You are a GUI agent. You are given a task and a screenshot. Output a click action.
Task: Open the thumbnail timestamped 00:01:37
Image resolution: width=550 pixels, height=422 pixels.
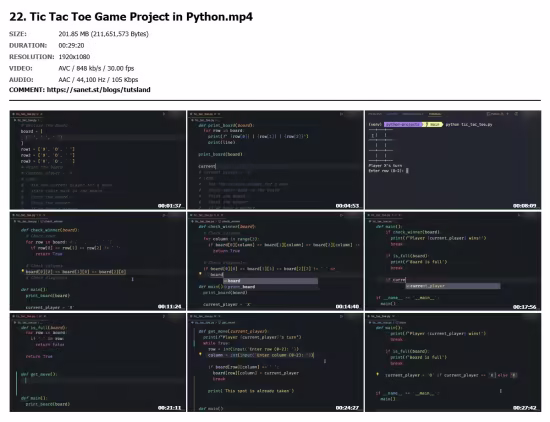pos(98,160)
